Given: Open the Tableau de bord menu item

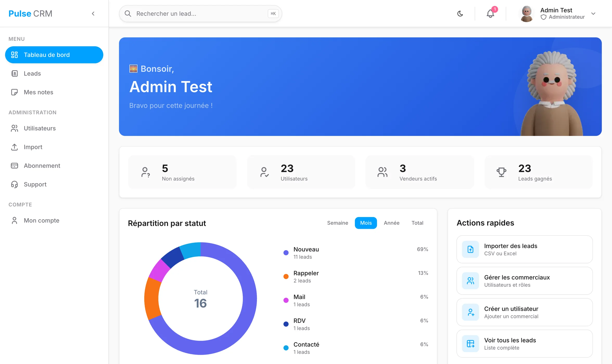Looking at the screenshot, I should (54, 55).
